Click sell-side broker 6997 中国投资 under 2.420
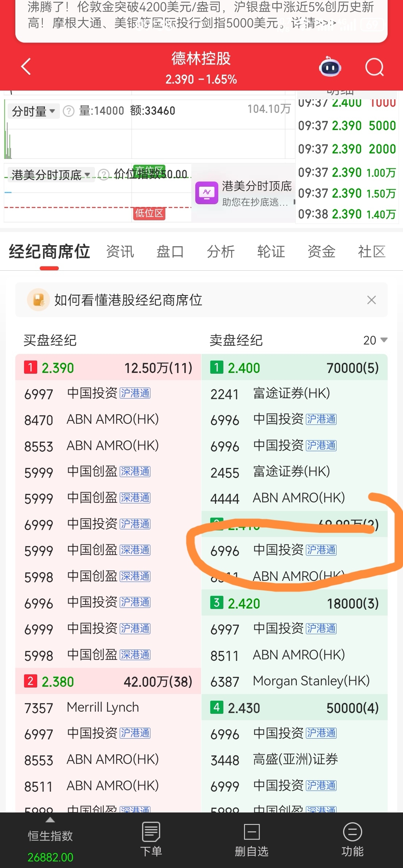Screen dimensions: 403x868 coord(294,629)
